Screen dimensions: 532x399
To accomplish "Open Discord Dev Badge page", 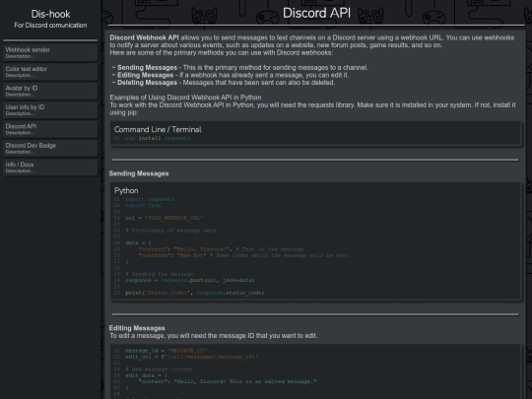I will (50, 148).
